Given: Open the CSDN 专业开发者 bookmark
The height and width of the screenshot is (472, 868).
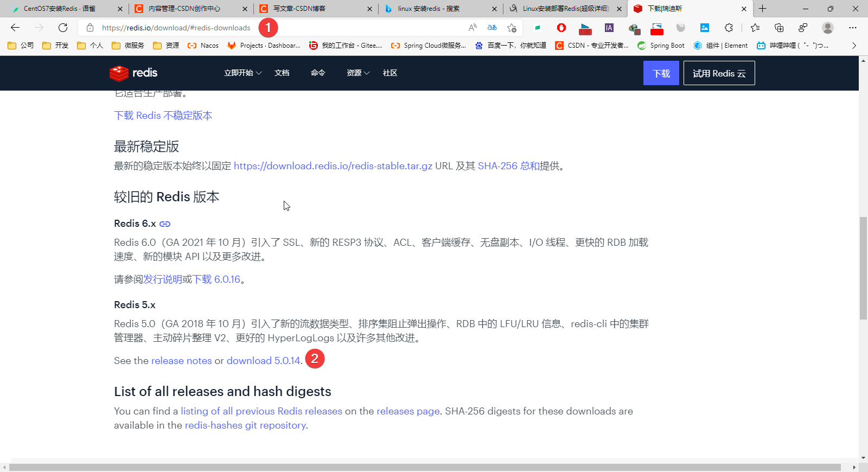Looking at the screenshot, I should pyautogui.click(x=592, y=46).
